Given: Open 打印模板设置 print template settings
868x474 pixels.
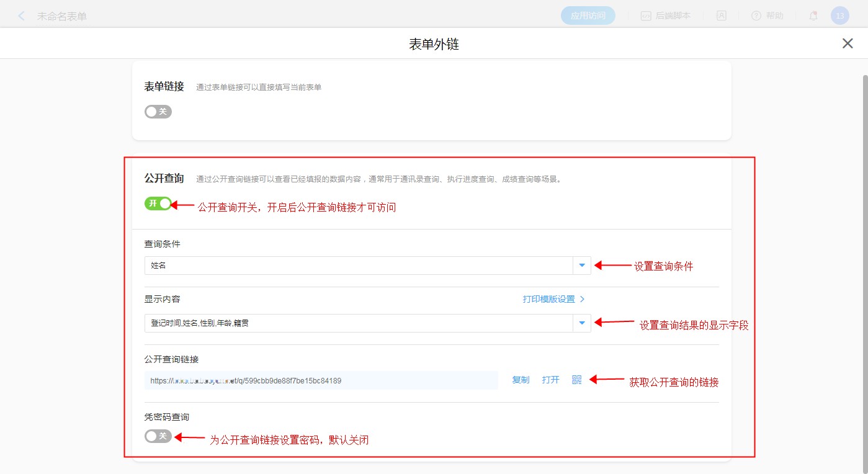Looking at the screenshot, I should click(x=553, y=299).
